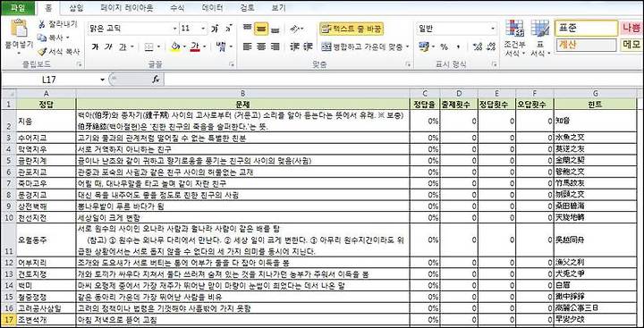
Task: Switch to the 데이터 (Data) tab
Action: (212, 7)
